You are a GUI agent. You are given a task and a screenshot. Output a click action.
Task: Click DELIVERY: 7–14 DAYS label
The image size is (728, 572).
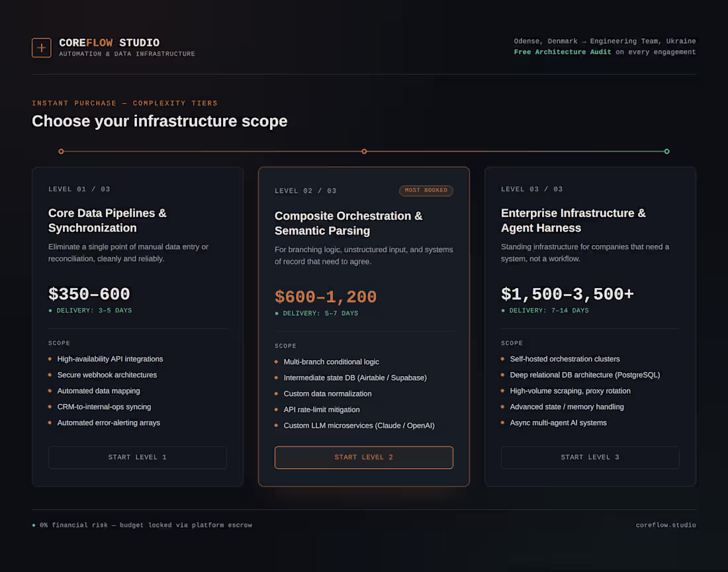coord(545,310)
